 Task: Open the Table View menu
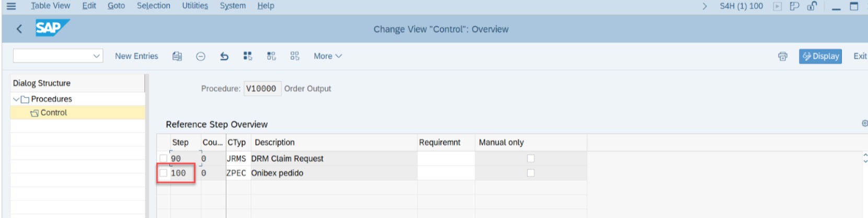coord(50,6)
